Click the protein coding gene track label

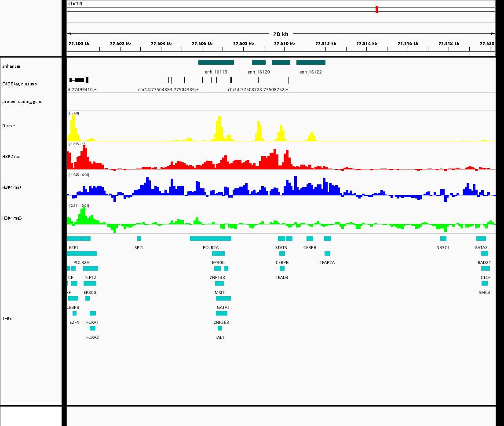(x=22, y=102)
